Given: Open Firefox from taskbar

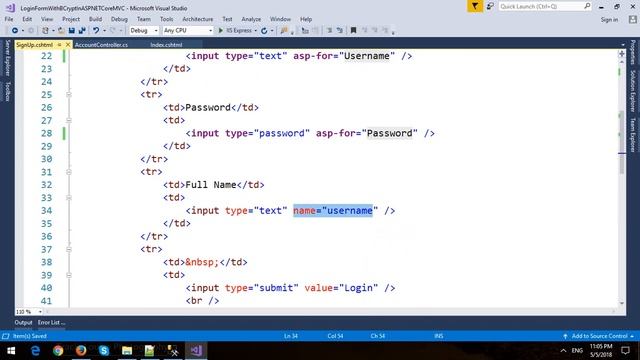Looking at the screenshot, I should [x=81, y=351].
